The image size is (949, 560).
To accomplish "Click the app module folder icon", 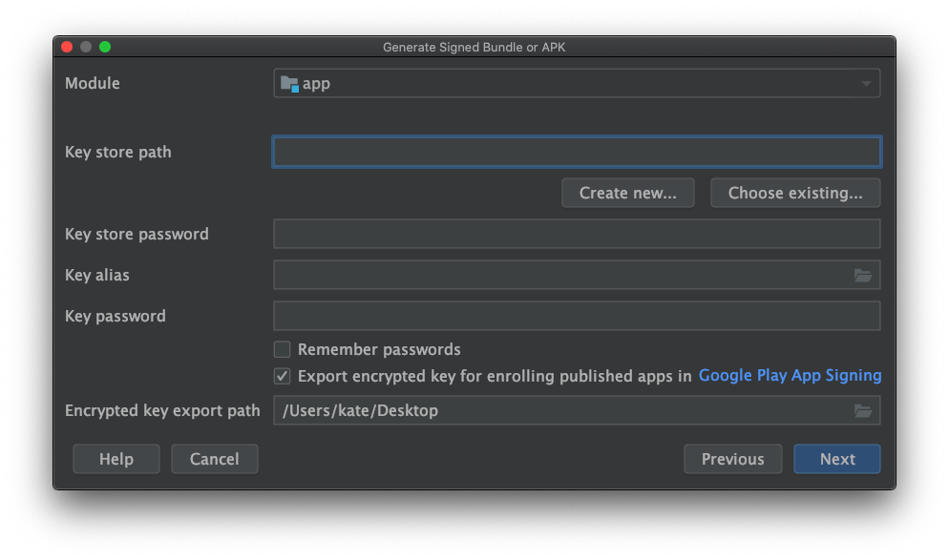I will tap(289, 84).
